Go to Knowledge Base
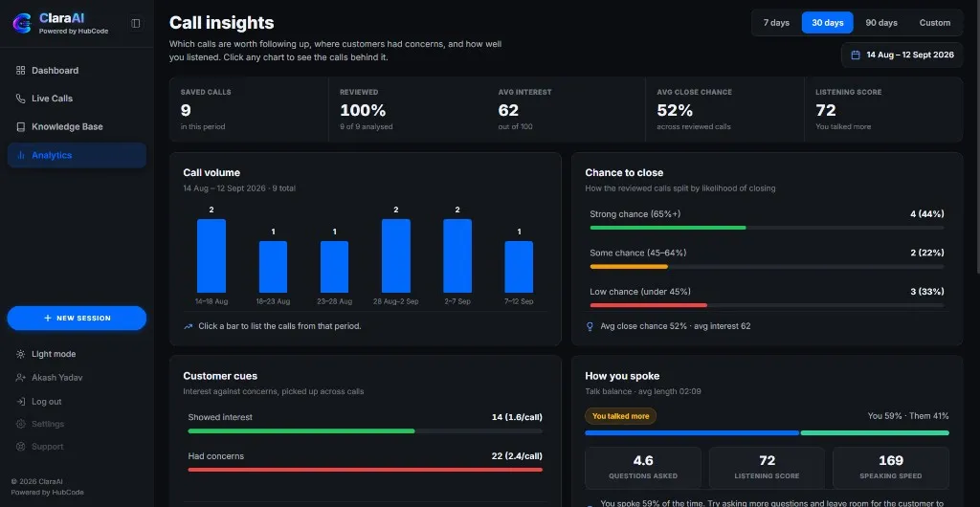Viewport: 980px width, 507px height. [x=77, y=126]
